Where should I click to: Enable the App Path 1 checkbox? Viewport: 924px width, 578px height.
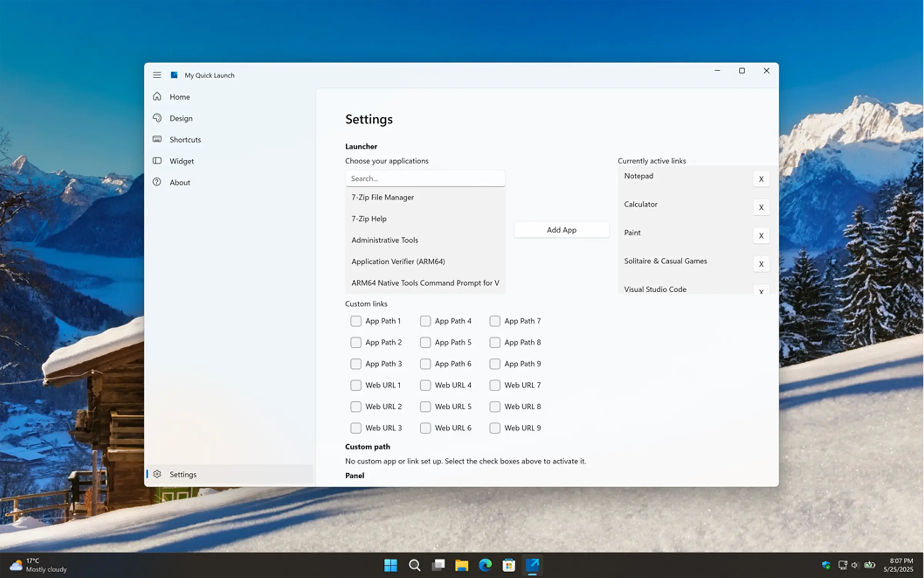coord(356,321)
